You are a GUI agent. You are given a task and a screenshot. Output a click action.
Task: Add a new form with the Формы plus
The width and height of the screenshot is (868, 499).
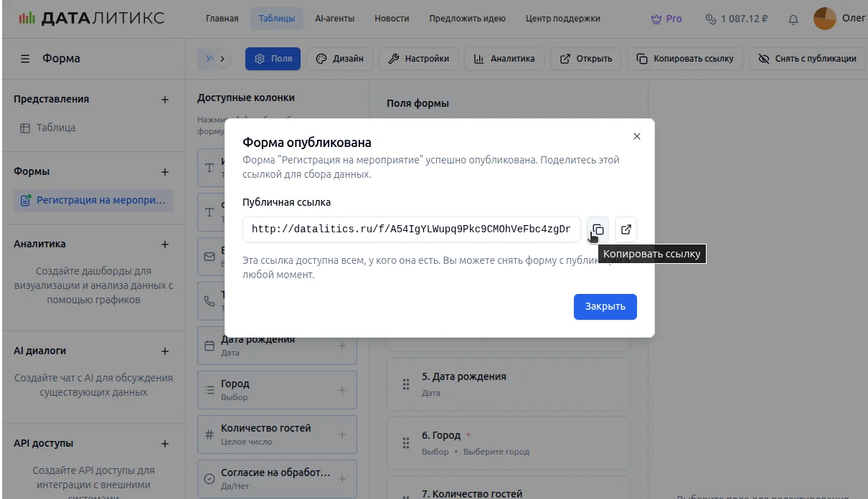[x=165, y=172]
